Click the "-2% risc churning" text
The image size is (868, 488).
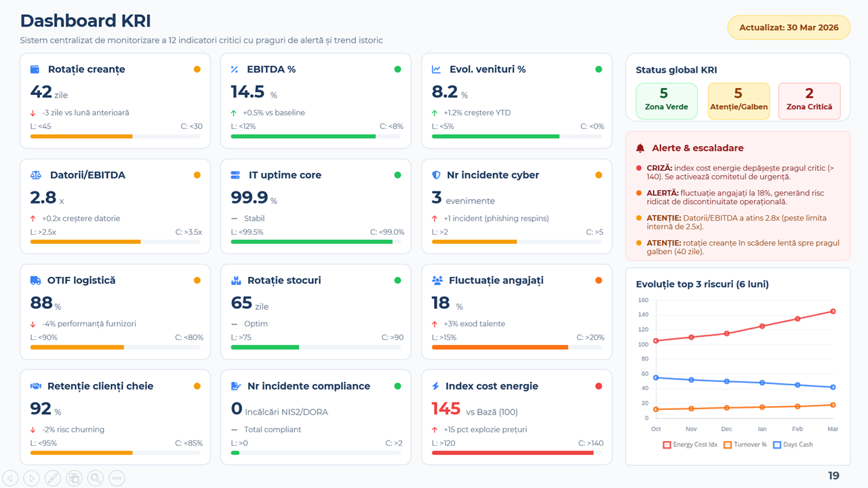click(73, 430)
